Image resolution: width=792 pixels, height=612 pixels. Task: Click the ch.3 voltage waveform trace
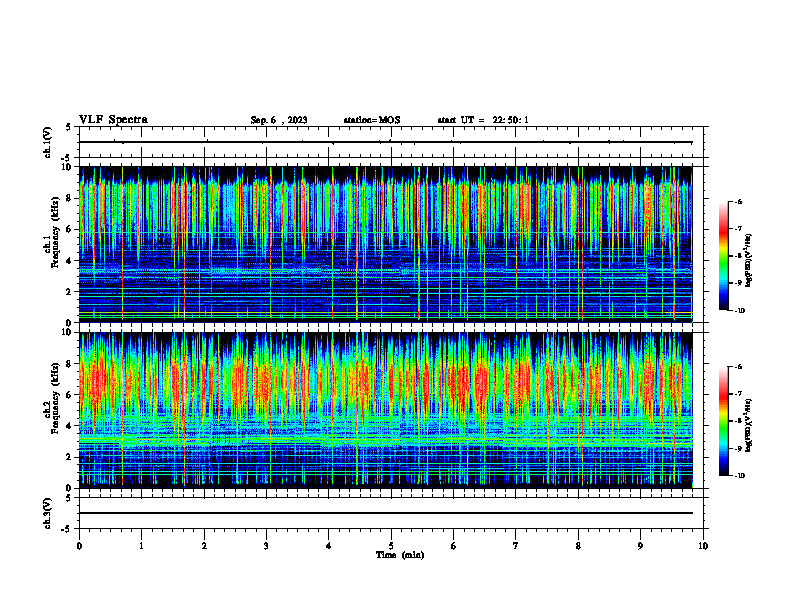(x=386, y=513)
